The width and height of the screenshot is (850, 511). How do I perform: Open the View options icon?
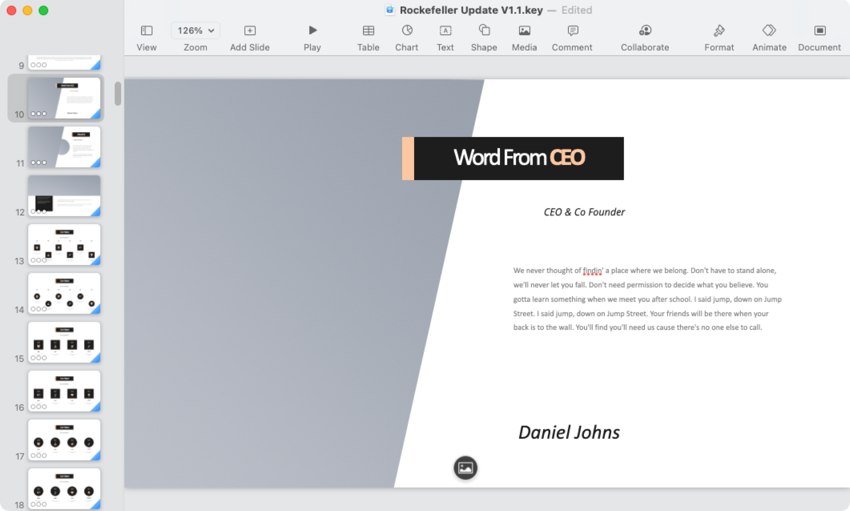pyautogui.click(x=146, y=30)
